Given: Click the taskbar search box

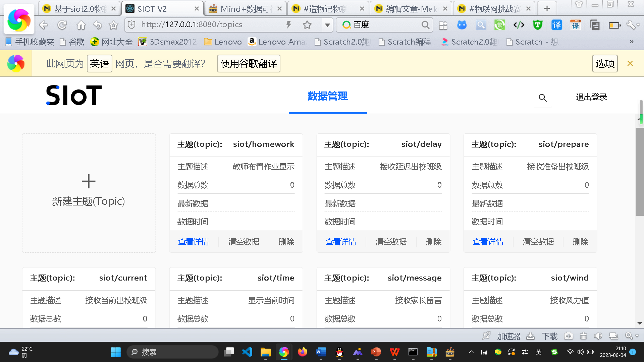Looking at the screenshot, I should [172, 352].
